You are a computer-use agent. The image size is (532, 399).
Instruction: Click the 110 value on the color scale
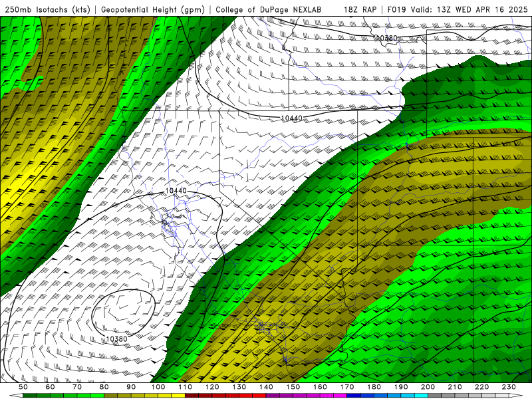186,387
